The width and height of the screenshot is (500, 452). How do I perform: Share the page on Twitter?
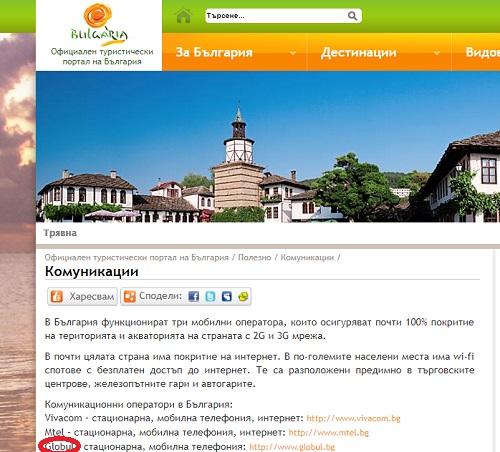(x=210, y=296)
